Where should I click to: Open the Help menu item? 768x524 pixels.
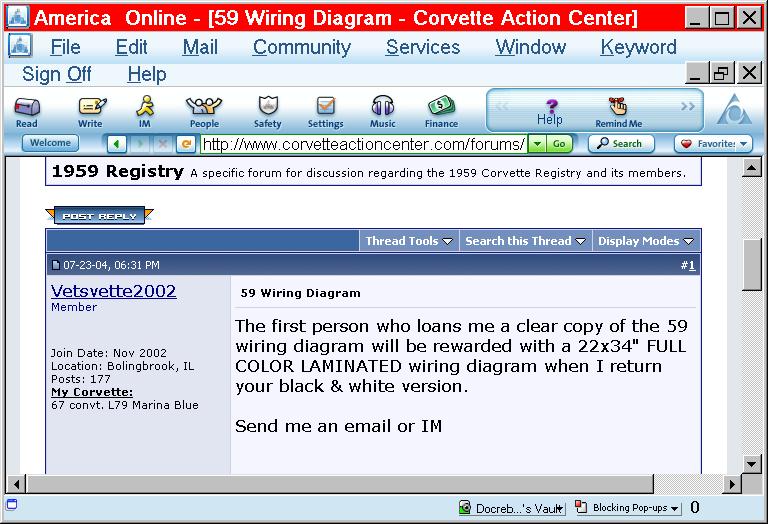pyautogui.click(x=146, y=74)
